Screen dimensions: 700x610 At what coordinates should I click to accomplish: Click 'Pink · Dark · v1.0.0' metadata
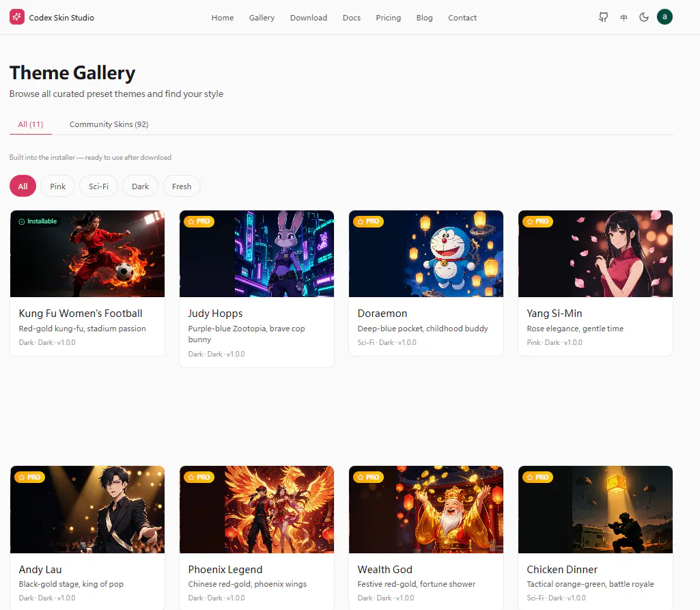click(555, 342)
